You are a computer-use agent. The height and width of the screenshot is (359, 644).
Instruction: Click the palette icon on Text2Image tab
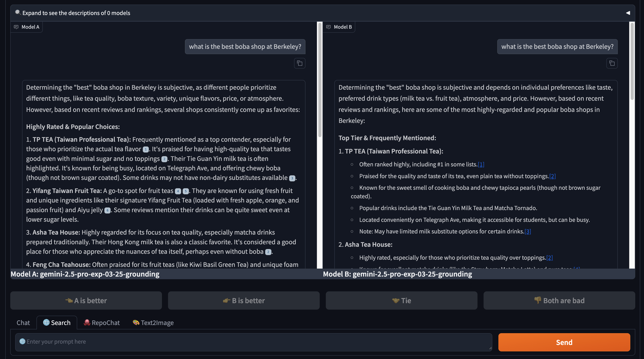136,322
